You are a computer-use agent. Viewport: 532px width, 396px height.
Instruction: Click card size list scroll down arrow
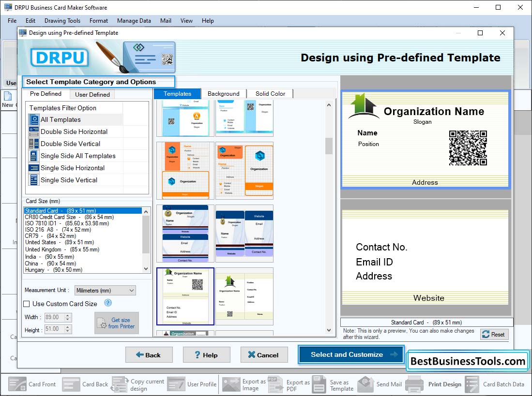tap(146, 269)
